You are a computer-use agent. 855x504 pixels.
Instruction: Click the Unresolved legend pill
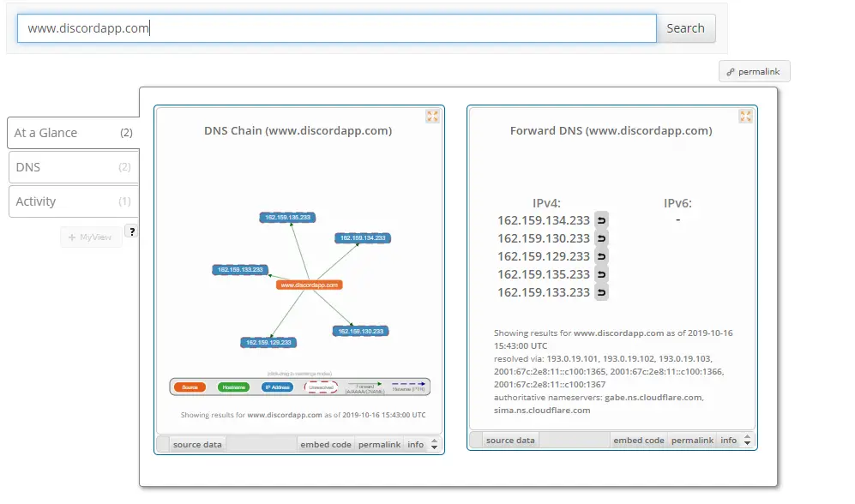point(322,387)
